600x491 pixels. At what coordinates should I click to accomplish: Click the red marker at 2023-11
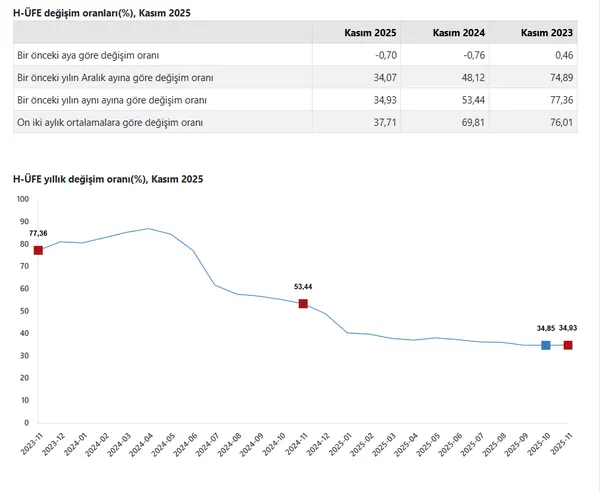click(x=38, y=250)
